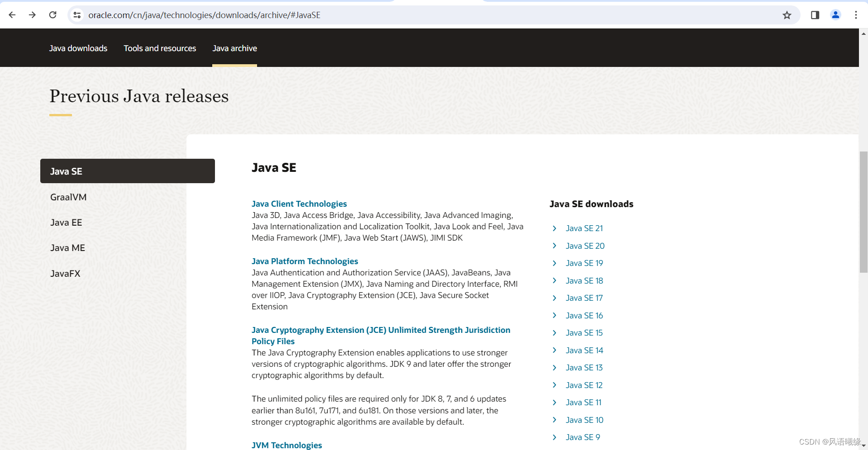Click the chevron beside Java SE 13
Screen dimensions: 868x450
[x=554, y=368]
